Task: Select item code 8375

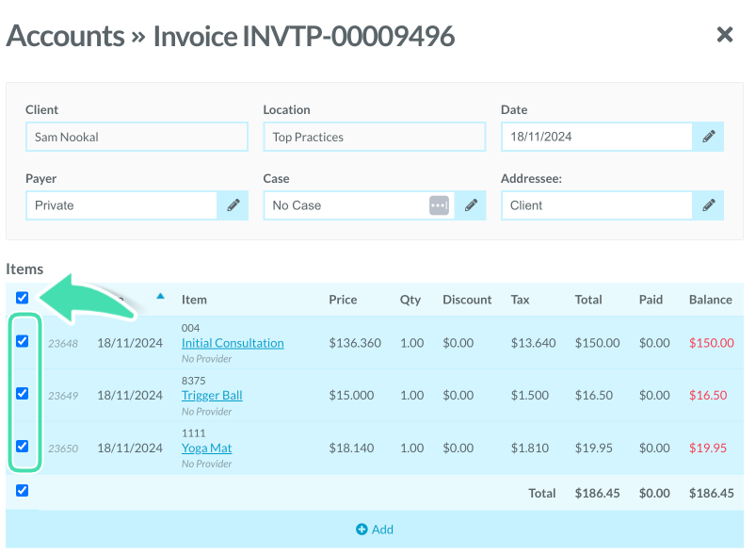Action: (193, 381)
